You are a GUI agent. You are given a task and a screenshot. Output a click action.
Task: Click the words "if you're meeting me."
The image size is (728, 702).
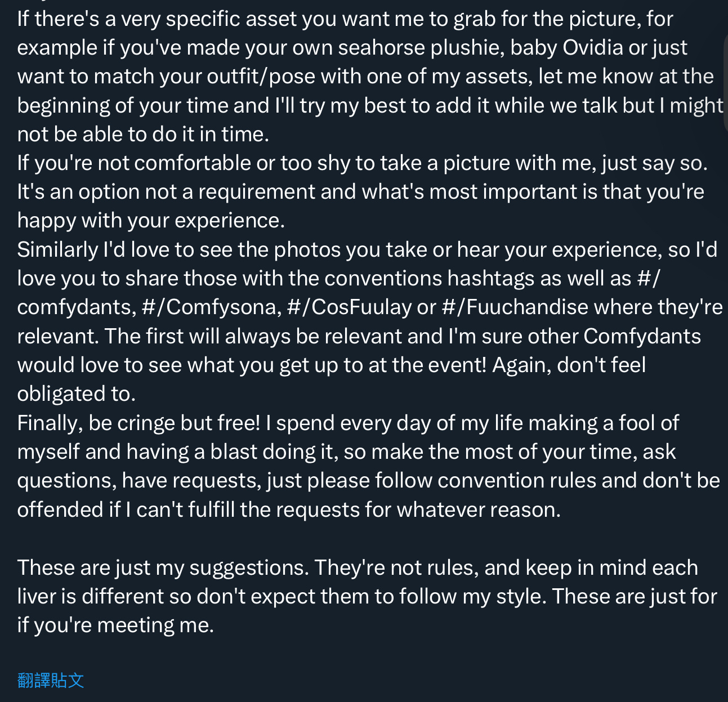(115, 625)
